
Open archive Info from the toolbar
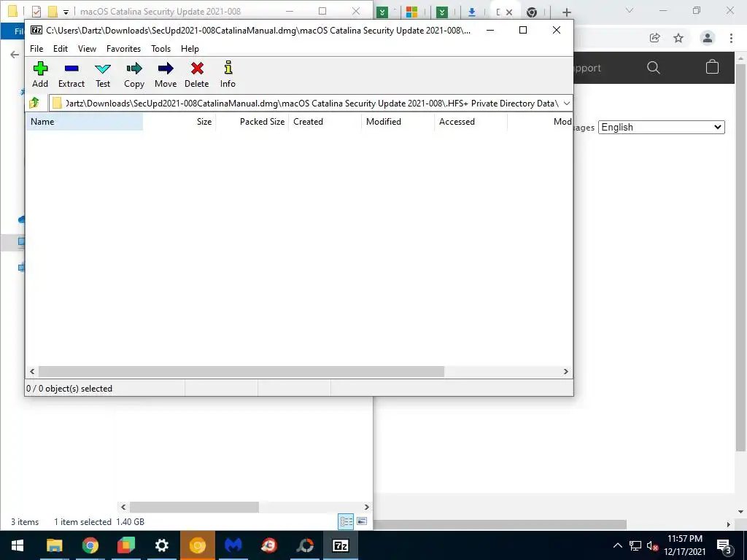pyautogui.click(x=228, y=74)
